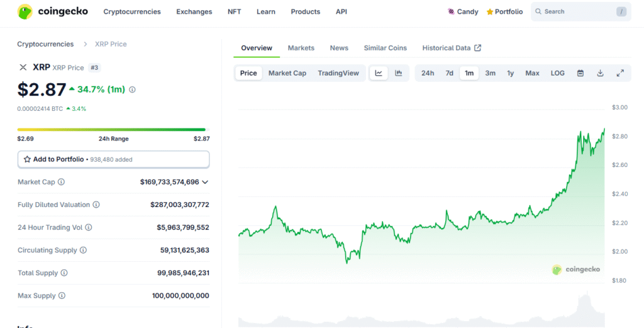Select the Price chart toggle
Screen dimensions: 644x328
[248, 73]
